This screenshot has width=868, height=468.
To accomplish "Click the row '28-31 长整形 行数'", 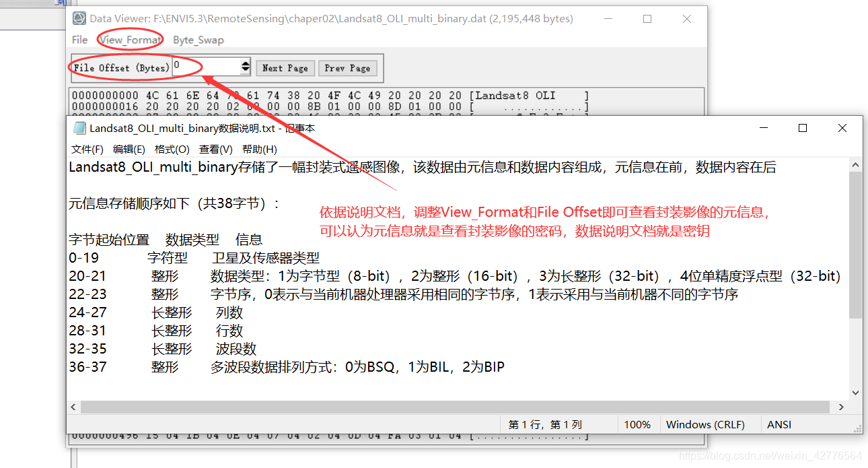I will pyautogui.click(x=156, y=331).
